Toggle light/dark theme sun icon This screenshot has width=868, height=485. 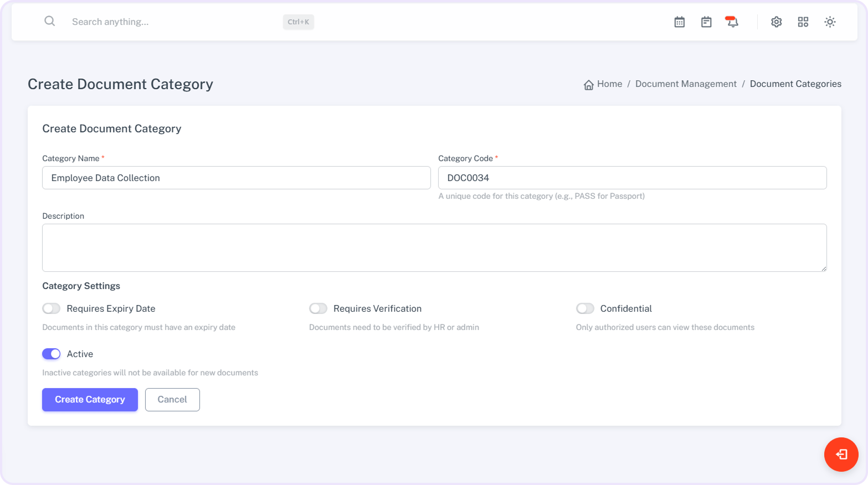(x=829, y=22)
